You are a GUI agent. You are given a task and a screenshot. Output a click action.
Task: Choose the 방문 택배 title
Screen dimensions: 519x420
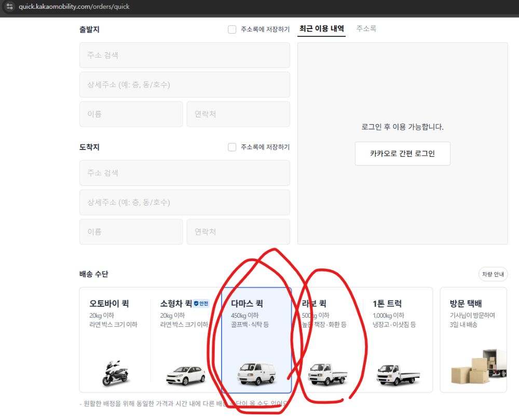[466, 303]
